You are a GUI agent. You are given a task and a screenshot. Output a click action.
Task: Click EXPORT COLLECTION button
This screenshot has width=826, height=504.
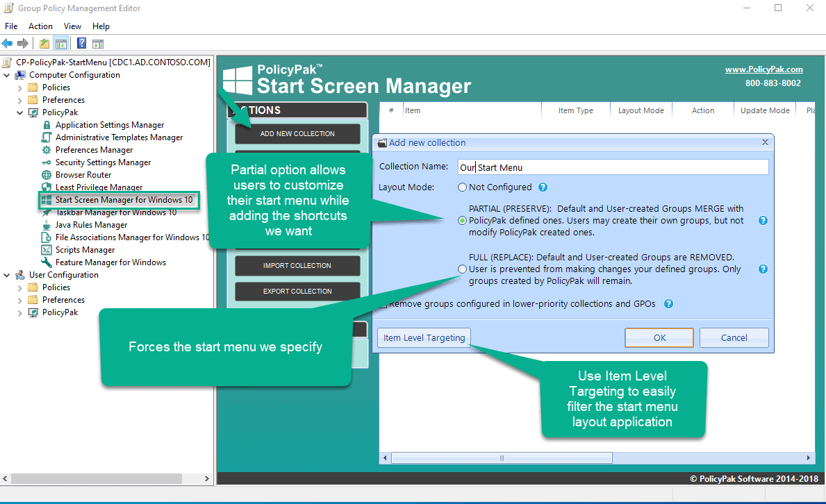tap(297, 292)
